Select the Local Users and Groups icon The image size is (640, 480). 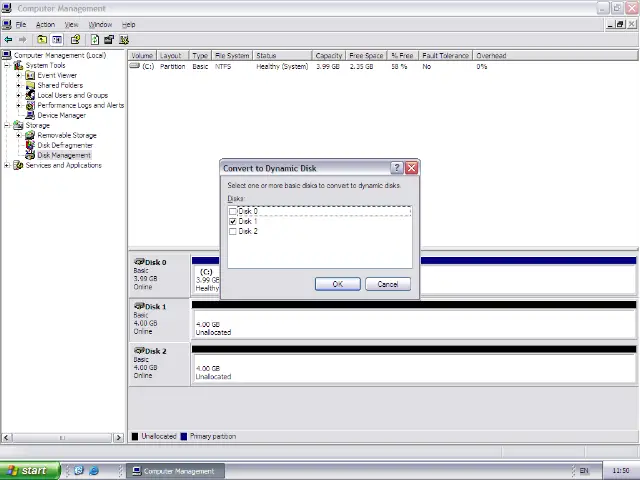(30, 95)
